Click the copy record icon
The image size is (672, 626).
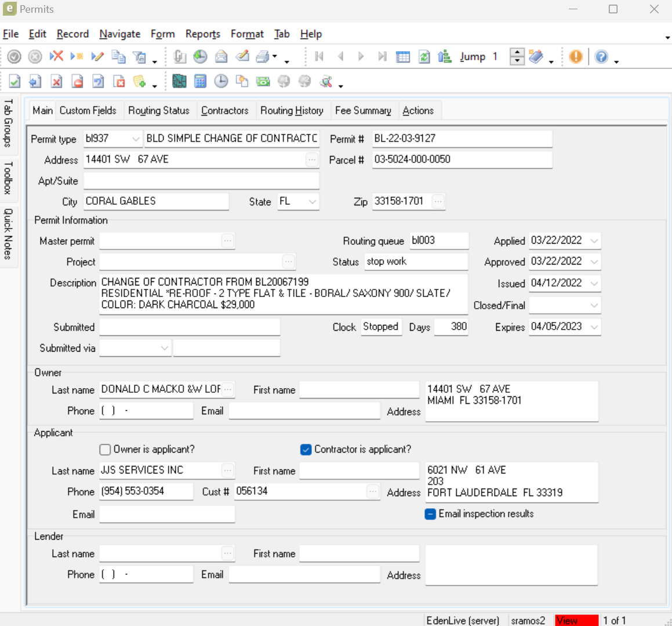pyautogui.click(x=118, y=56)
